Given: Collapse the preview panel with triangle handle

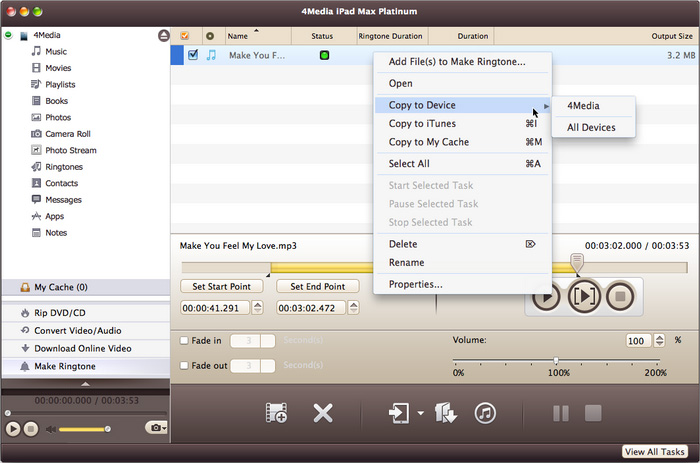Looking at the screenshot, I should coord(85,383).
